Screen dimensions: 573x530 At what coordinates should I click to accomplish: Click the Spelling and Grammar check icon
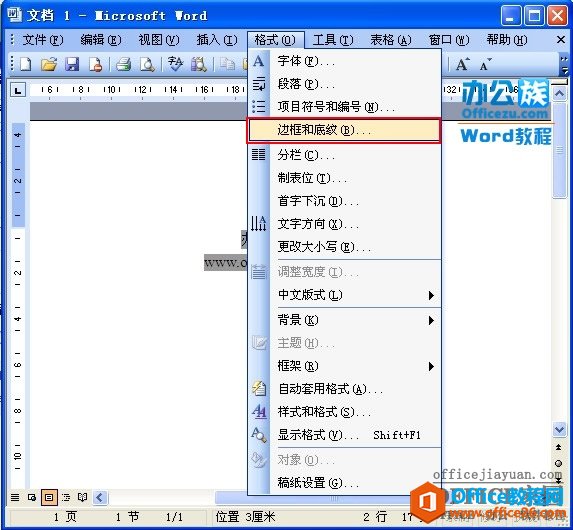point(175,64)
